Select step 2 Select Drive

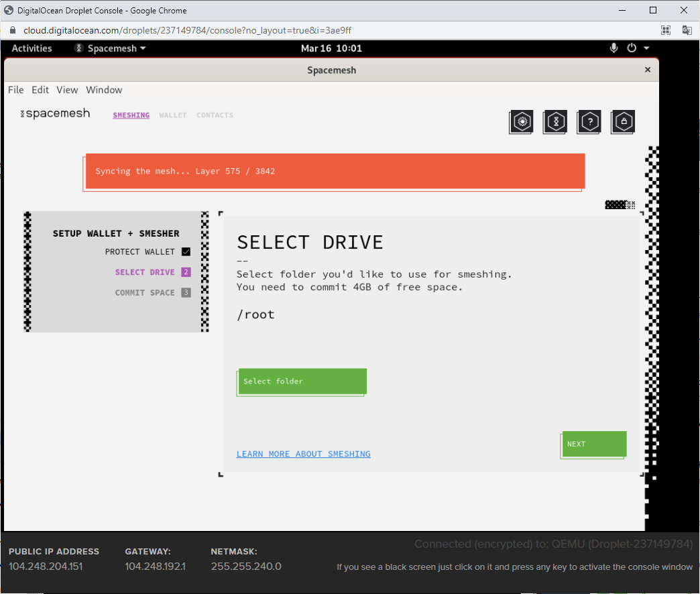point(145,272)
